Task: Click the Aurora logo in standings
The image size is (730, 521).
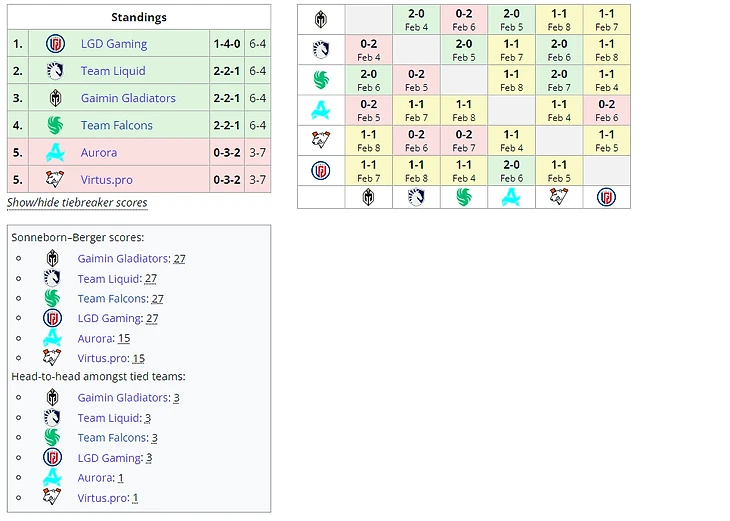Action: click(55, 152)
